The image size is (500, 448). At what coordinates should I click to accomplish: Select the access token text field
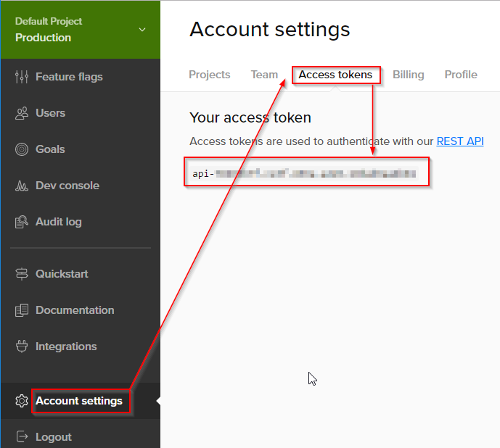coord(306,174)
